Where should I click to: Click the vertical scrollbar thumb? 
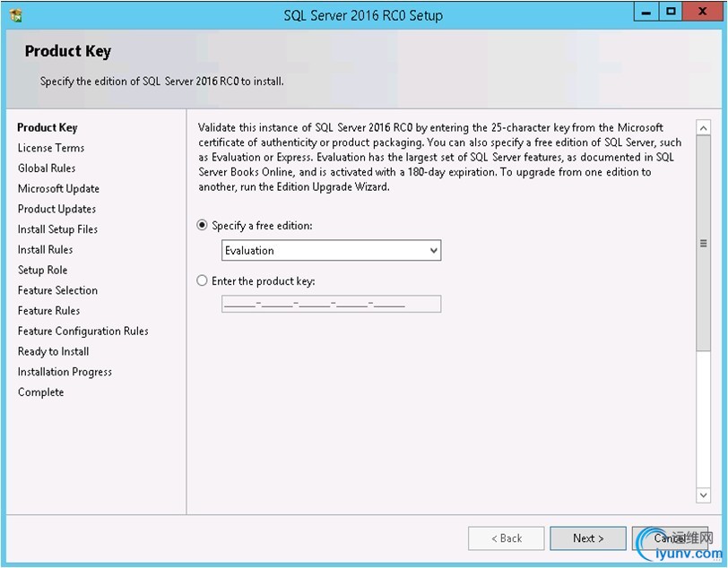(x=704, y=243)
